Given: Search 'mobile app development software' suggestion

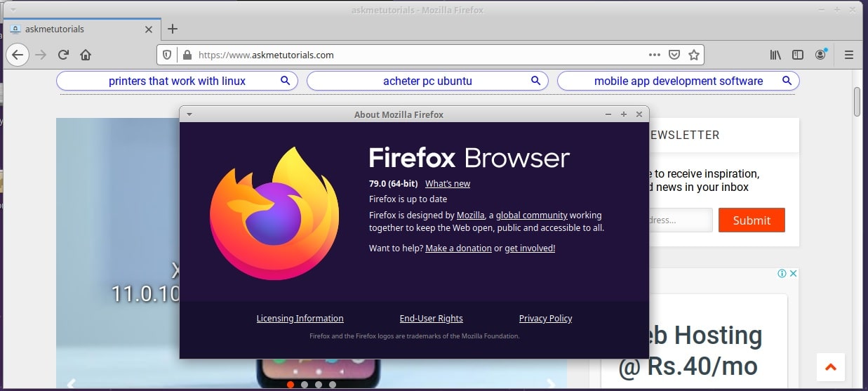Looking at the screenshot, I should tap(678, 81).
